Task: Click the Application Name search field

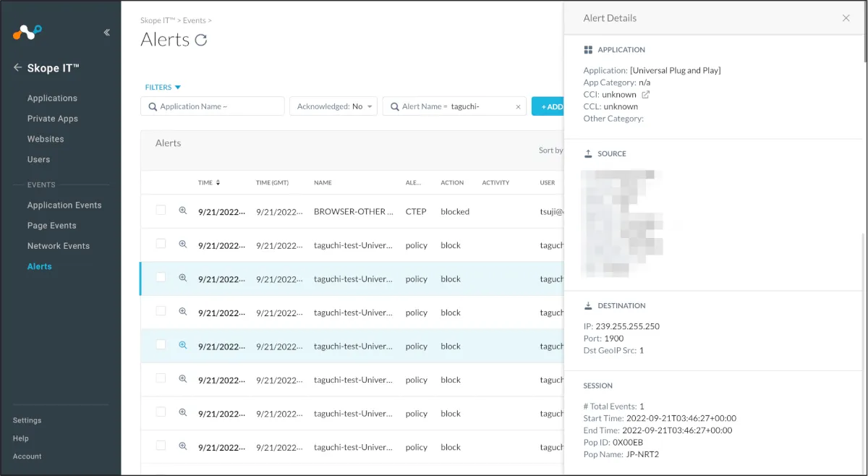Action: point(213,106)
